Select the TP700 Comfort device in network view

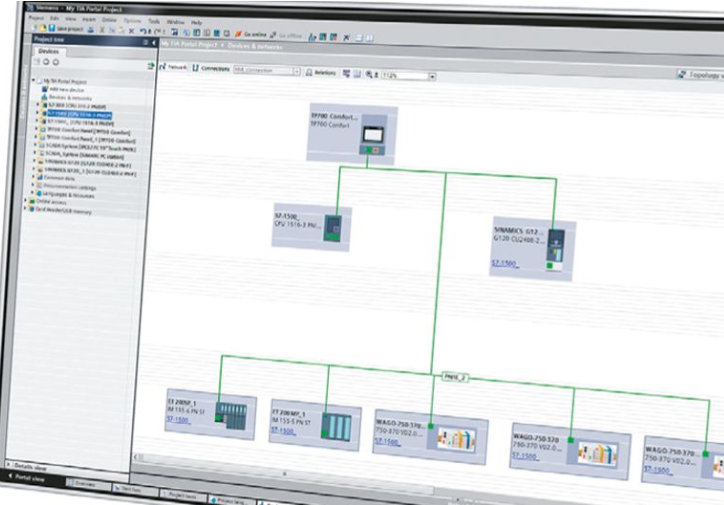(351, 133)
